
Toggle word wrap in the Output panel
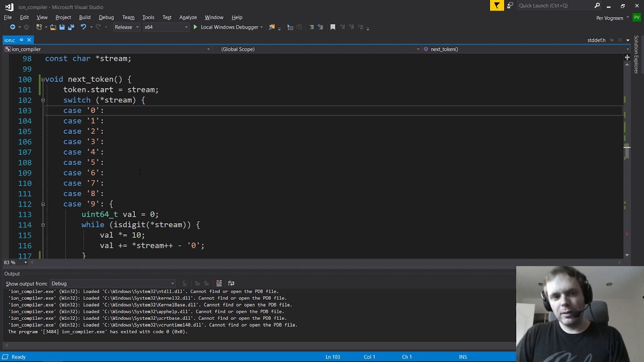231,283
